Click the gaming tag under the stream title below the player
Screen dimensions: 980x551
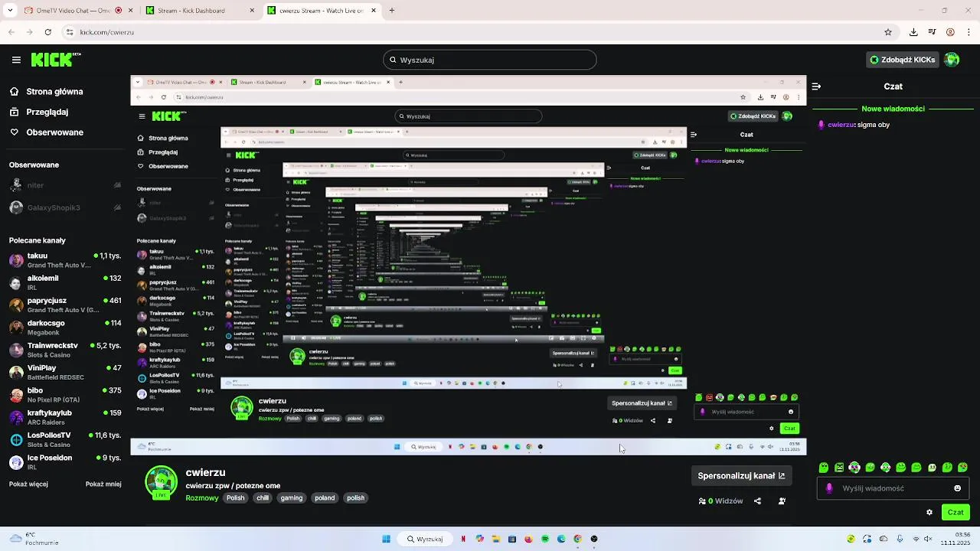pyautogui.click(x=292, y=497)
